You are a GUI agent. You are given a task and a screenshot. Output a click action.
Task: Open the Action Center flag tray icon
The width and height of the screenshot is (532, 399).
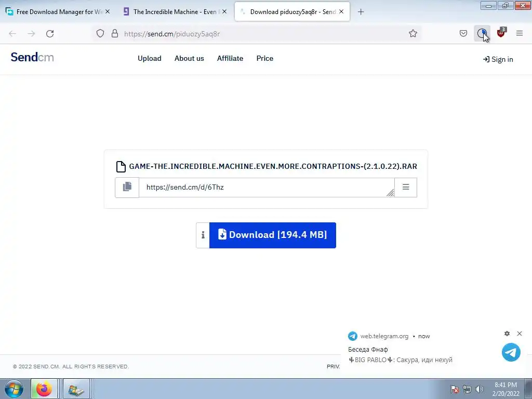[455, 389]
